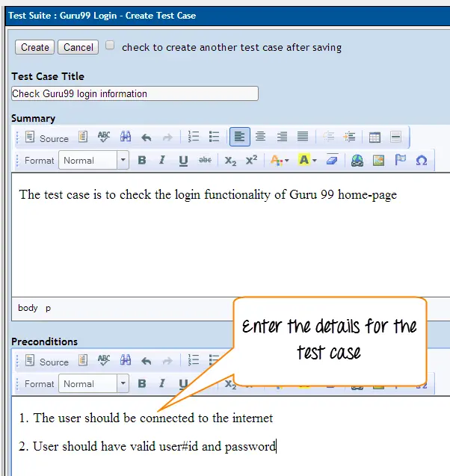Select p element in Summary path bar

(49, 309)
